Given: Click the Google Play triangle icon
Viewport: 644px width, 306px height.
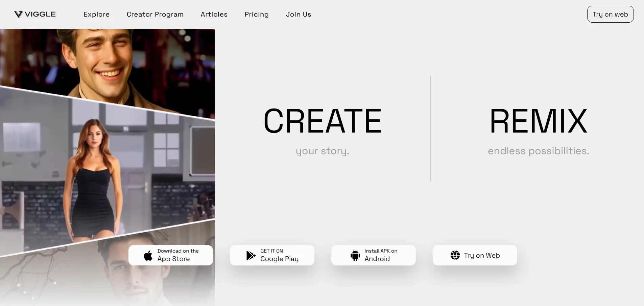Looking at the screenshot, I should [x=251, y=256].
